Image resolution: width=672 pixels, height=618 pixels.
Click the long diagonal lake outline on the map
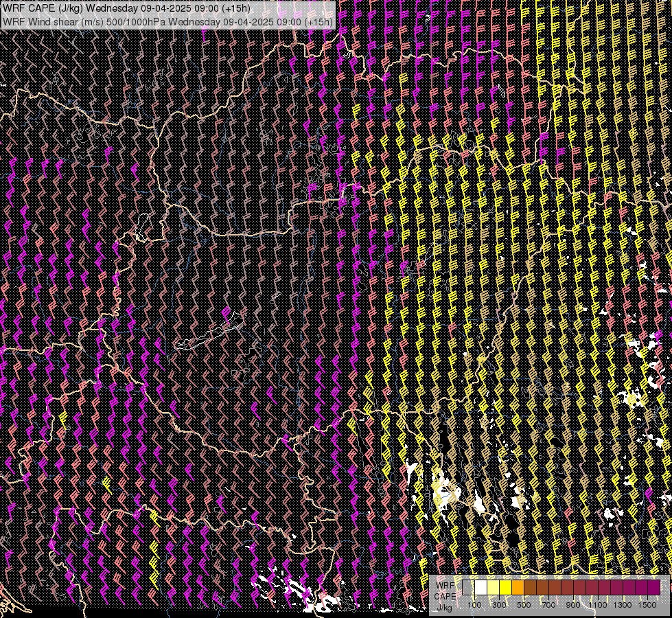pyautogui.click(x=209, y=332)
